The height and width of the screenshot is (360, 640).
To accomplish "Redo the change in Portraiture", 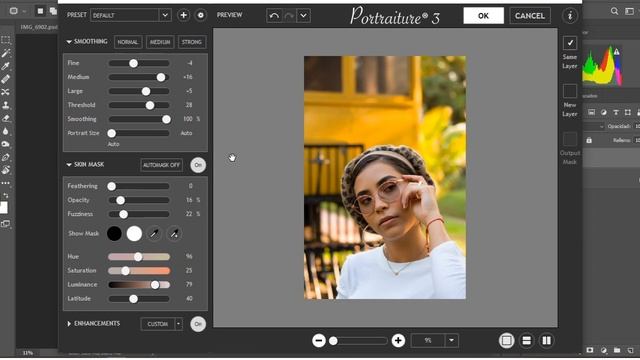I will (x=289, y=16).
